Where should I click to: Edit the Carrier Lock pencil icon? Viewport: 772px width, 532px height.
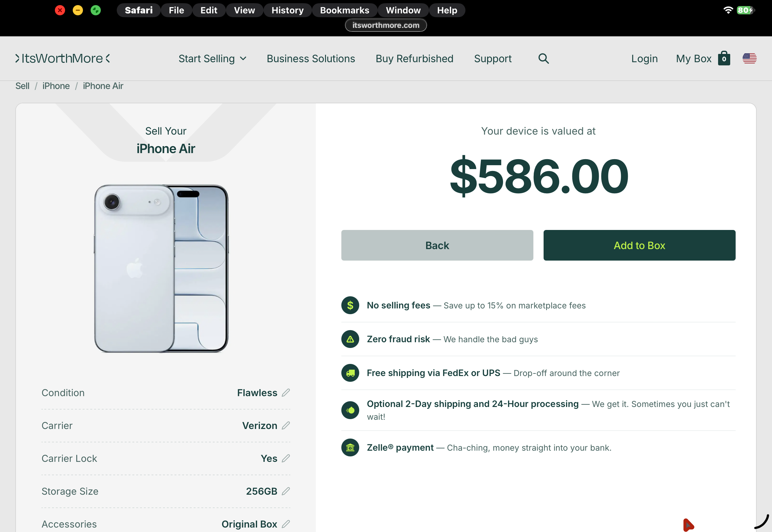click(286, 458)
